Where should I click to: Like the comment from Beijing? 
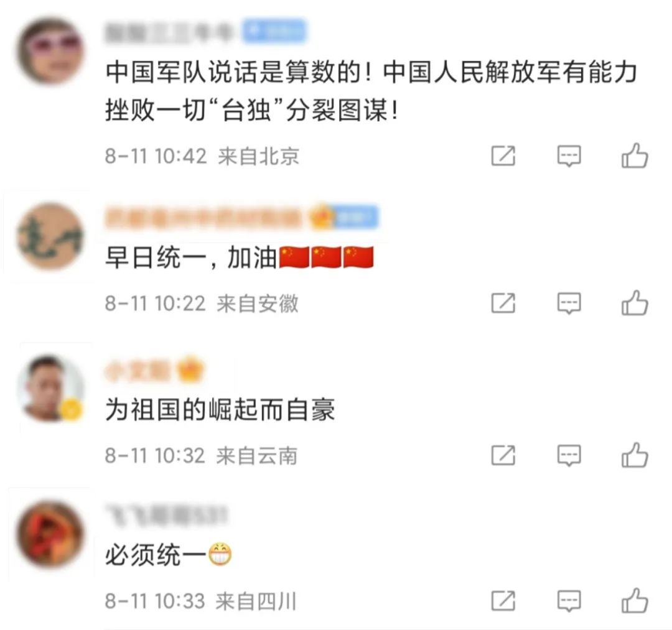635,155
